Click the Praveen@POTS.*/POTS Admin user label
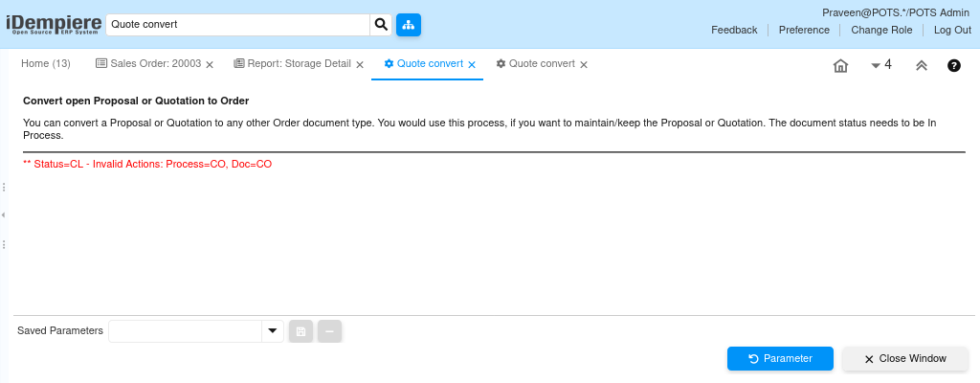 click(x=897, y=12)
